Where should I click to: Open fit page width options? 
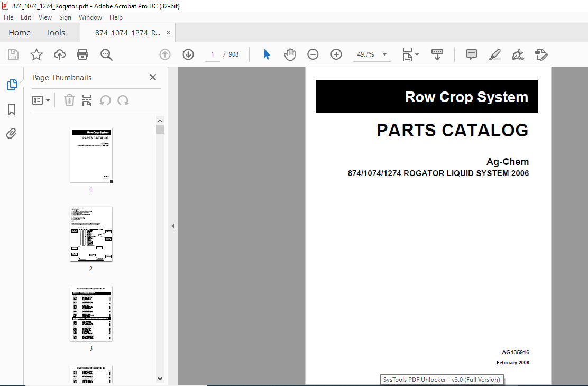[410, 54]
